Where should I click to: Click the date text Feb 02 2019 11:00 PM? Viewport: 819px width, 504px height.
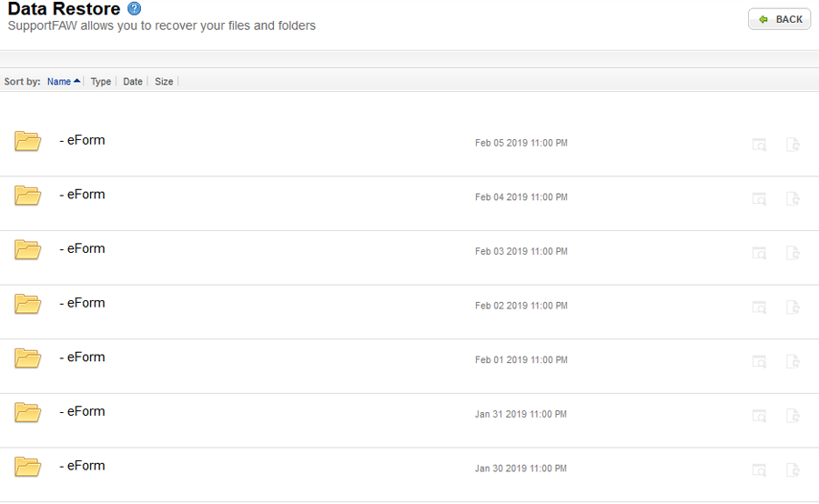point(521,306)
